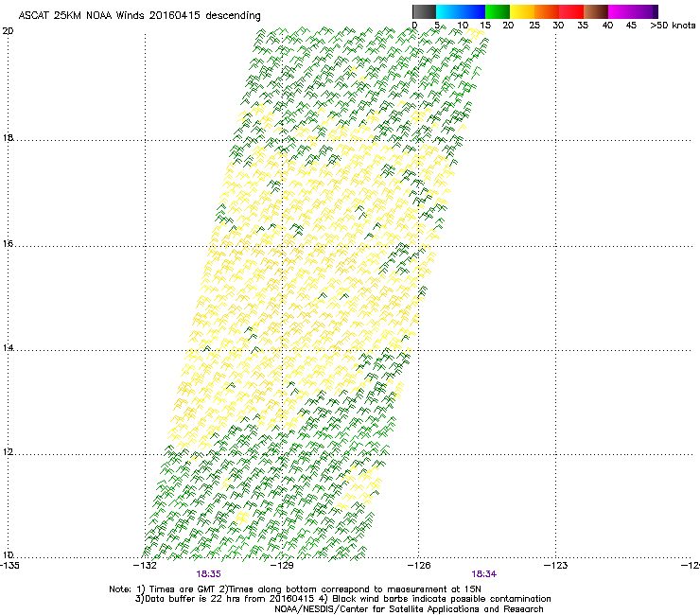Click the longitude axis label '-126'
Image resolution: width=700 pixels, height=615 pixels.
coord(419,566)
